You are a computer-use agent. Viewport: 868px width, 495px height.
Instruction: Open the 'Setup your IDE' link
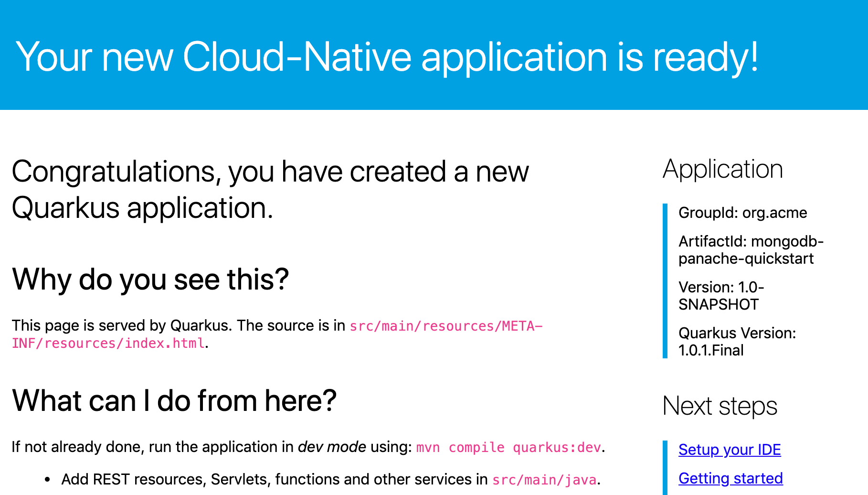730,450
